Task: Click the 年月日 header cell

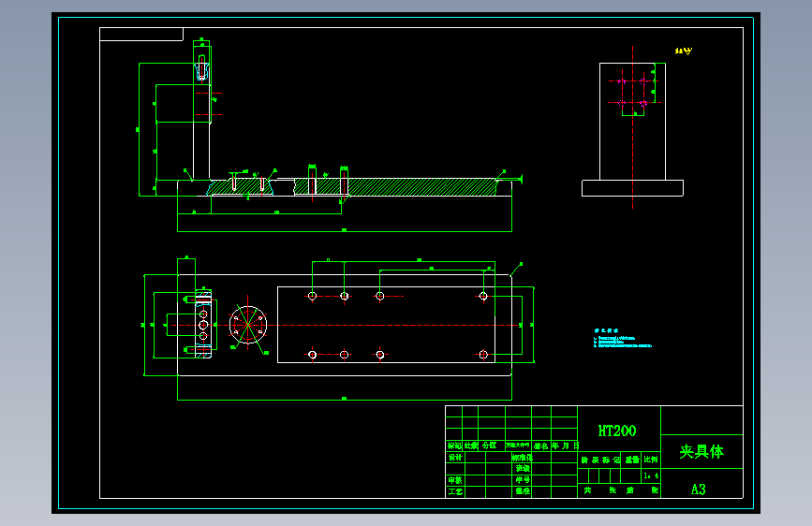Action: (x=565, y=446)
